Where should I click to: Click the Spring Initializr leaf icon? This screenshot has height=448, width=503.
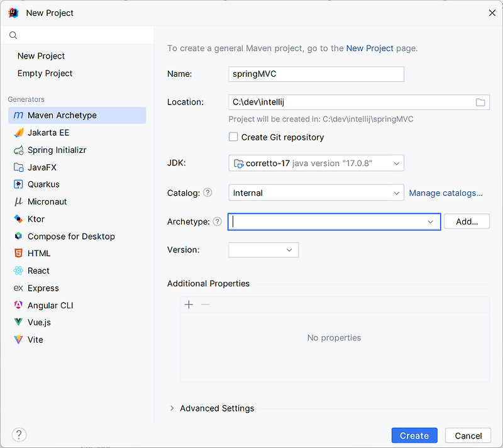[x=18, y=150]
